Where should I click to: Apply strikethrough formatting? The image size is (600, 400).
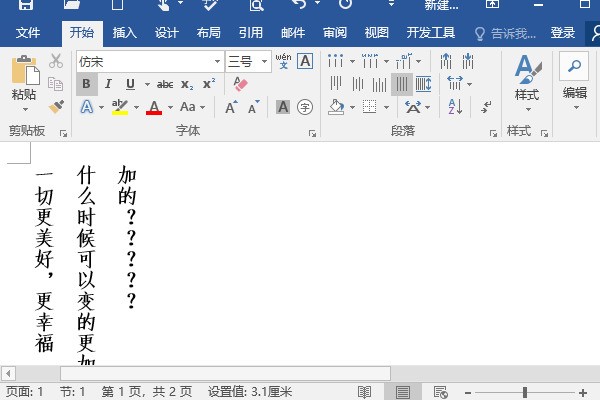165,84
